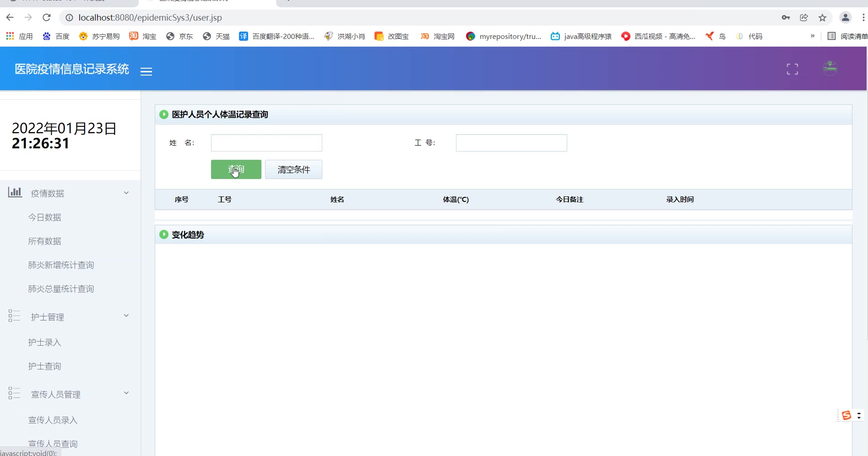Open the 代码 bookmark

tap(749, 36)
